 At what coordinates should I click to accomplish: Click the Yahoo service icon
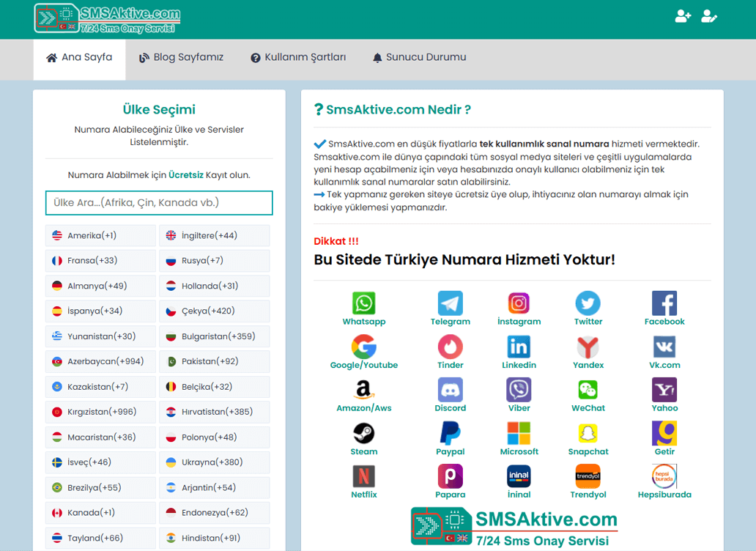(x=664, y=390)
